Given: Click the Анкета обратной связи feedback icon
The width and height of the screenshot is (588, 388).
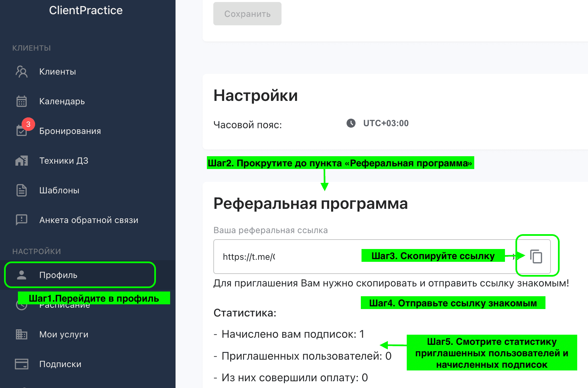Looking at the screenshot, I should tap(21, 220).
